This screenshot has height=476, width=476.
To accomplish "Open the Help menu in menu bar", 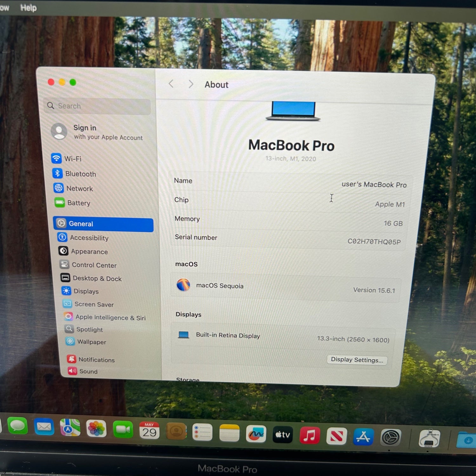I will tap(29, 8).
